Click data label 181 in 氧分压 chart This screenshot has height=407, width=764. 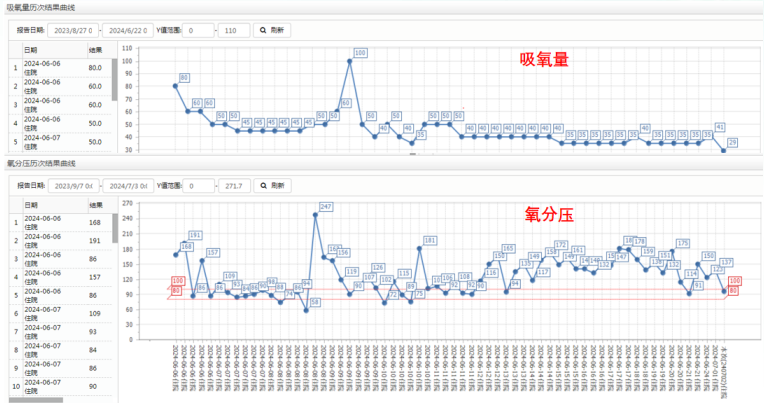click(x=430, y=240)
